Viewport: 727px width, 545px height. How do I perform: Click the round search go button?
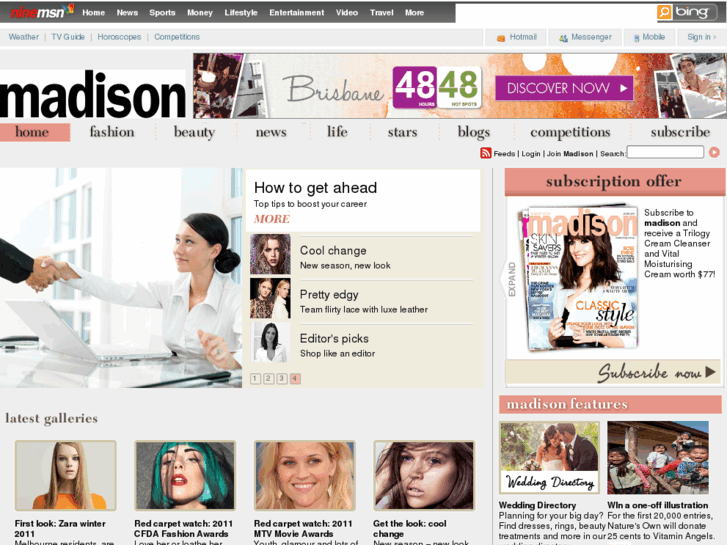[714, 152]
